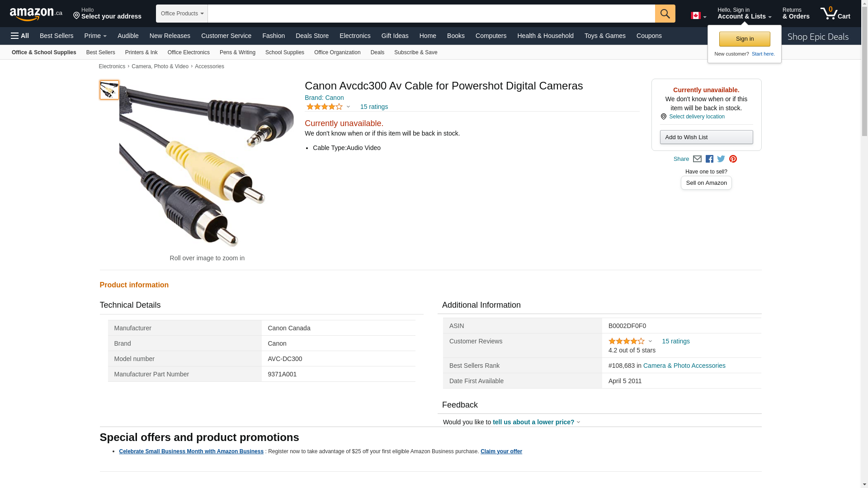Click the Amazon.ca logo
This screenshot has height=488, width=868.
point(36,14)
